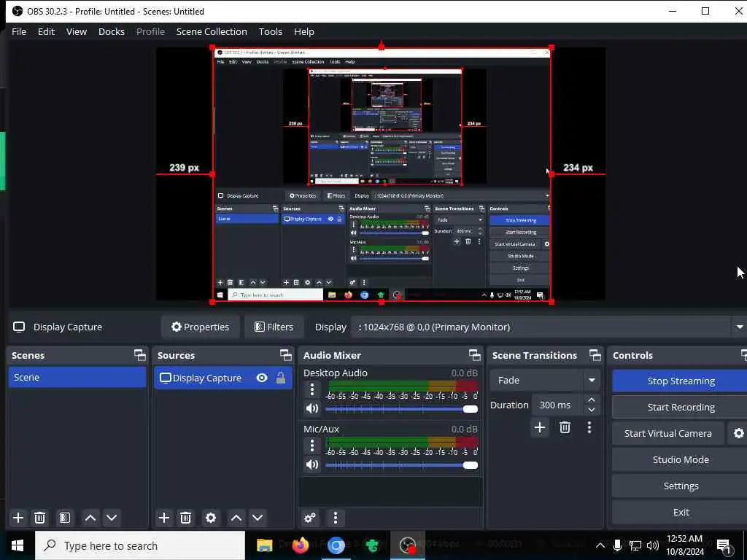Open the source Properties button

(201, 327)
